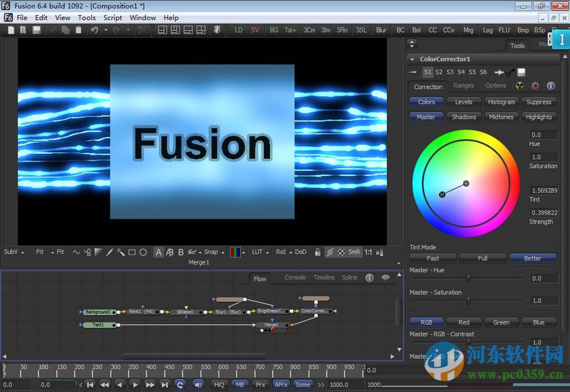Click the Histogram button
Viewport: 570px width, 392px height.
click(x=501, y=102)
